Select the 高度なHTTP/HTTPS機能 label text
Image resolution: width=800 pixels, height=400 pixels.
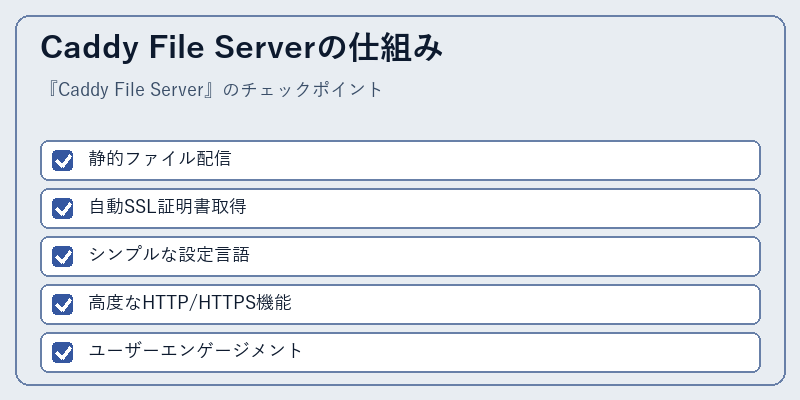[x=190, y=303]
